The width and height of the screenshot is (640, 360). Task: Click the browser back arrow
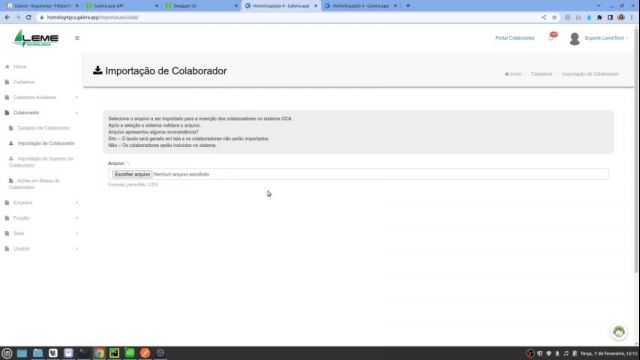point(7,18)
